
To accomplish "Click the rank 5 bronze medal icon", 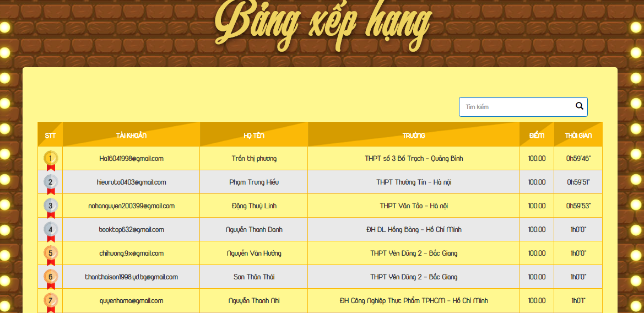I will pyautogui.click(x=51, y=256).
